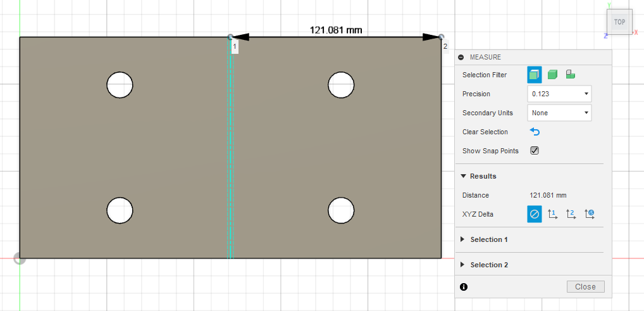Choose the body selection filter icon
The height and width of the screenshot is (311, 644).
pos(552,75)
